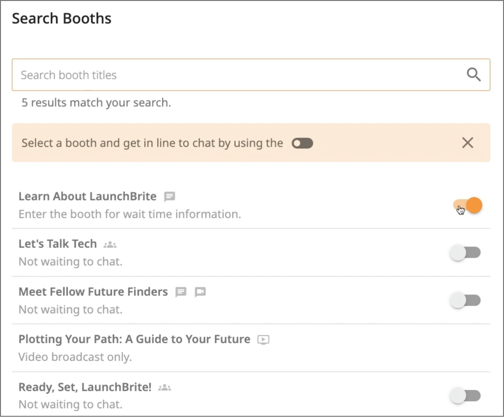Toggle on Ready, Set, LaunchBrite! chat queue

pos(465,396)
